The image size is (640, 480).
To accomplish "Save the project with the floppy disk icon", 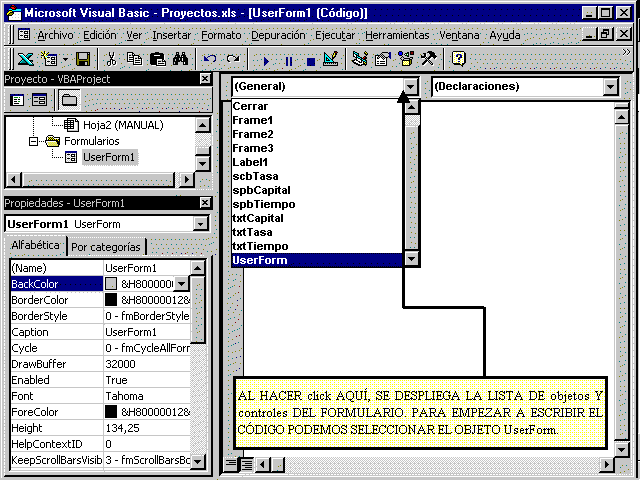I will (83, 60).
